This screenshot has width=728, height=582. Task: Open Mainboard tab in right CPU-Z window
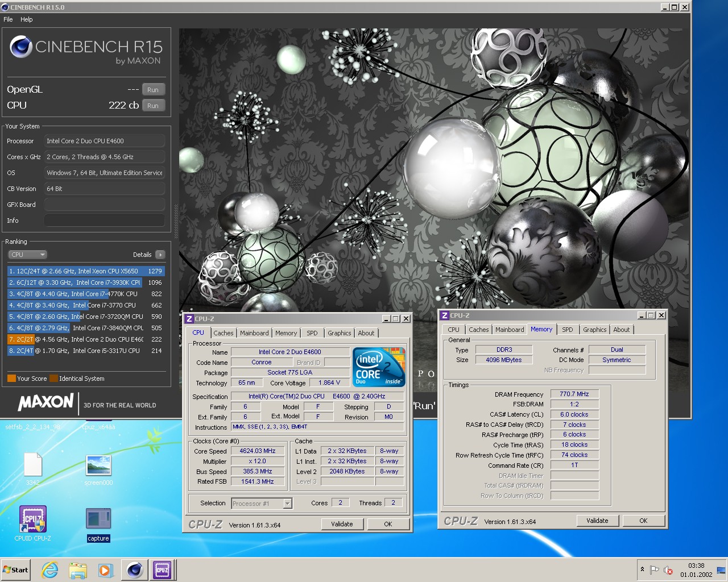[x=510, y=330]
